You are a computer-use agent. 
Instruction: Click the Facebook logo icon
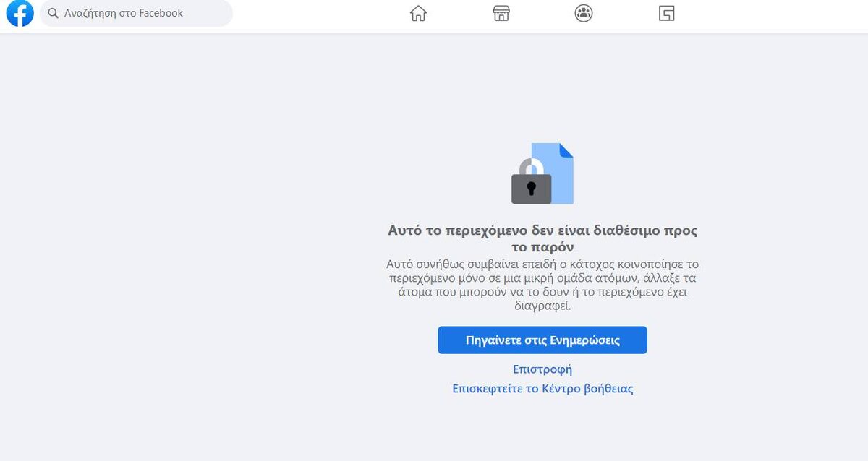click(20, 13)
